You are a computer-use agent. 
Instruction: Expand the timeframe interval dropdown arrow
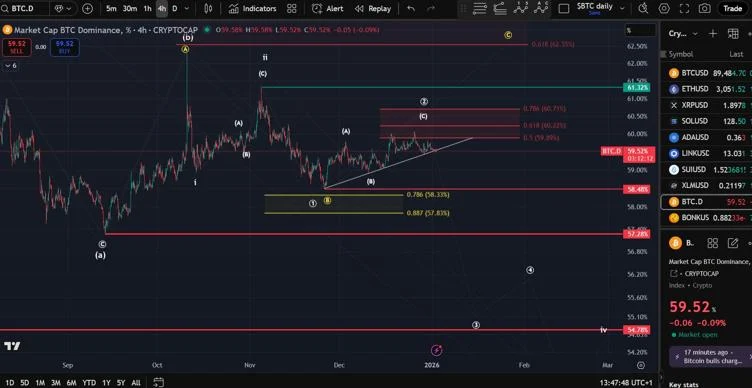pos(187,9)
